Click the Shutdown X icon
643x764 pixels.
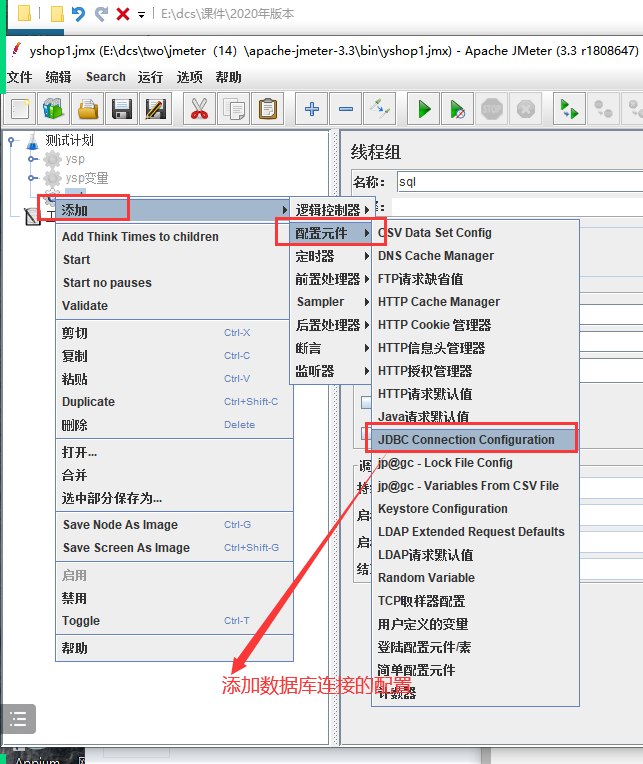(x=526, y=109)
